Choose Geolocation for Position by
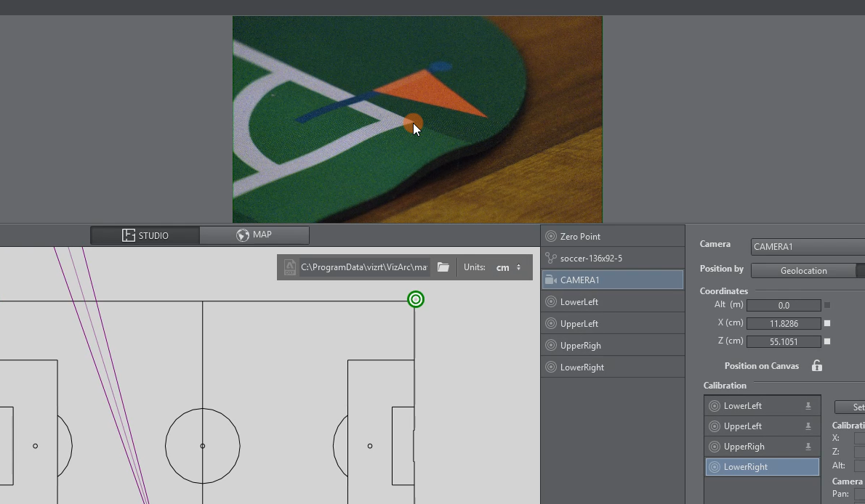This screenshot has width=865, height=504. [x=803, y=271]
